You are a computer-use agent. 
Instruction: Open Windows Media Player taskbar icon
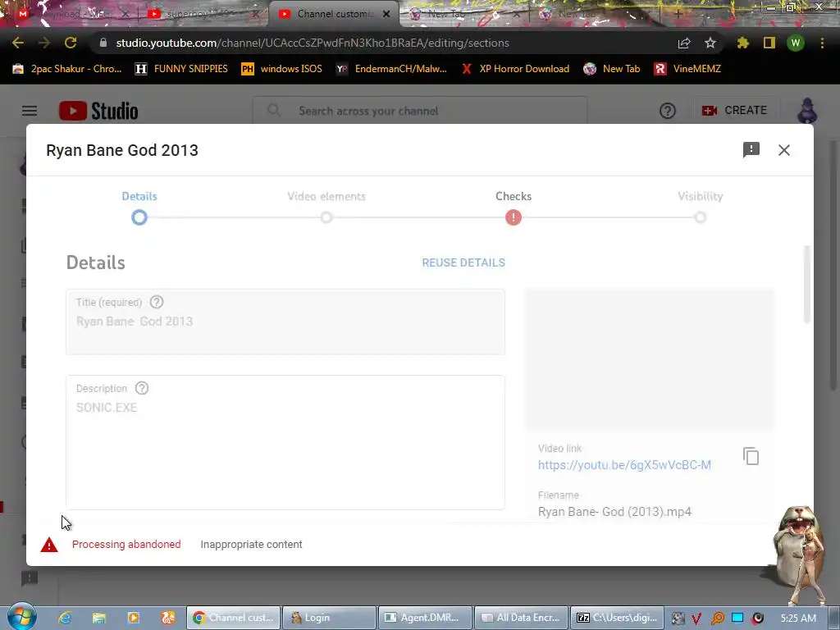134,618
